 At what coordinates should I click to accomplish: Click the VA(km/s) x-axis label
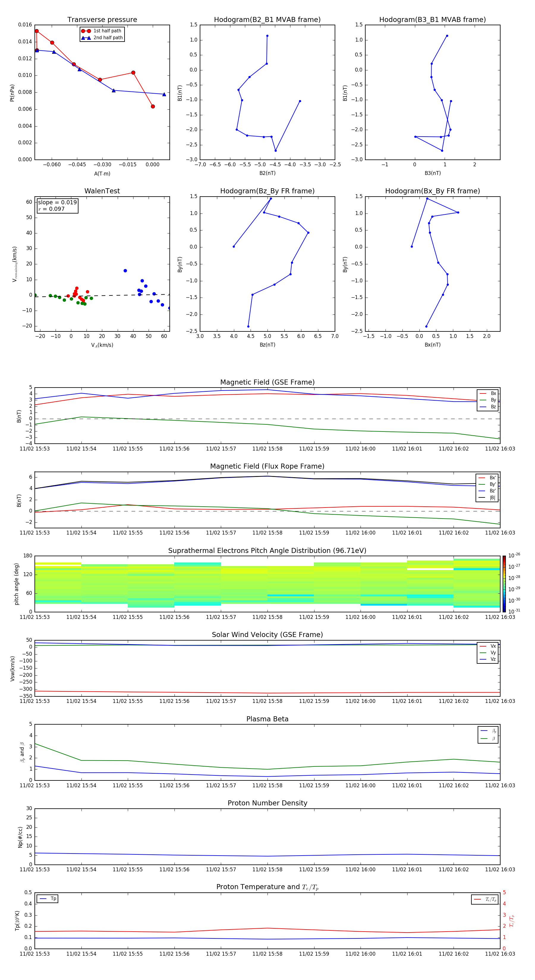pos(102,345)
